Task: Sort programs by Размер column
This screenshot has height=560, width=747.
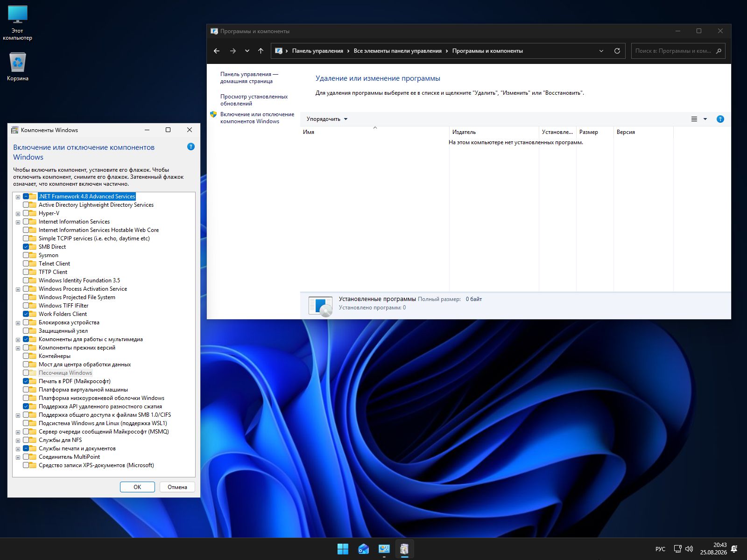Action: pyautogui.click(x=595, y=132)
